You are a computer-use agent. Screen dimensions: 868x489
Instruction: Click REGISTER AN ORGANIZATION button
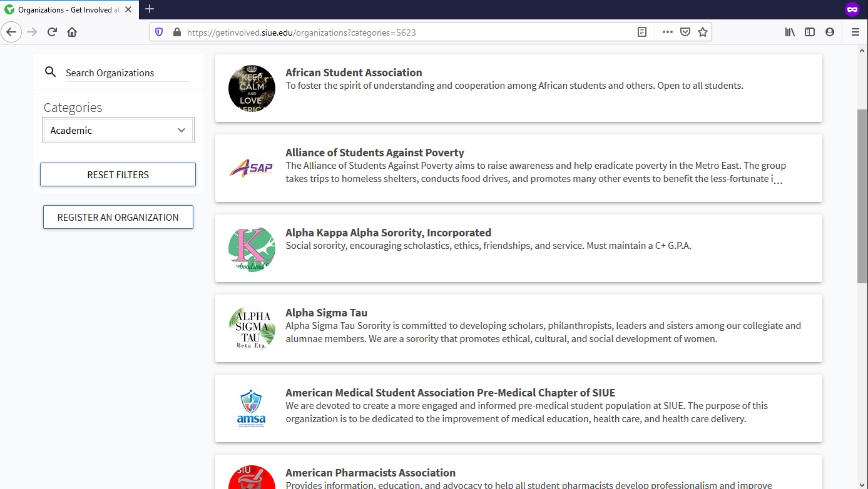(118, 217)
